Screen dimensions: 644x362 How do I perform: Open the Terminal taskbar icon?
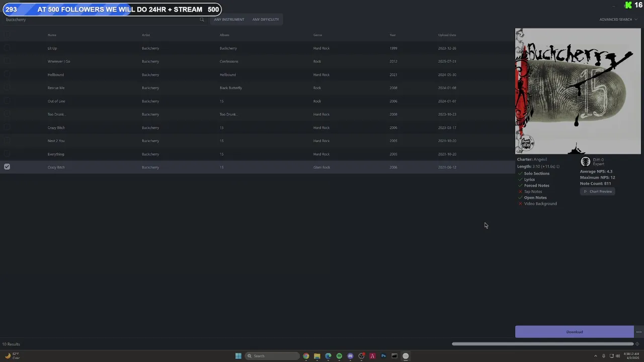(394, 356)
